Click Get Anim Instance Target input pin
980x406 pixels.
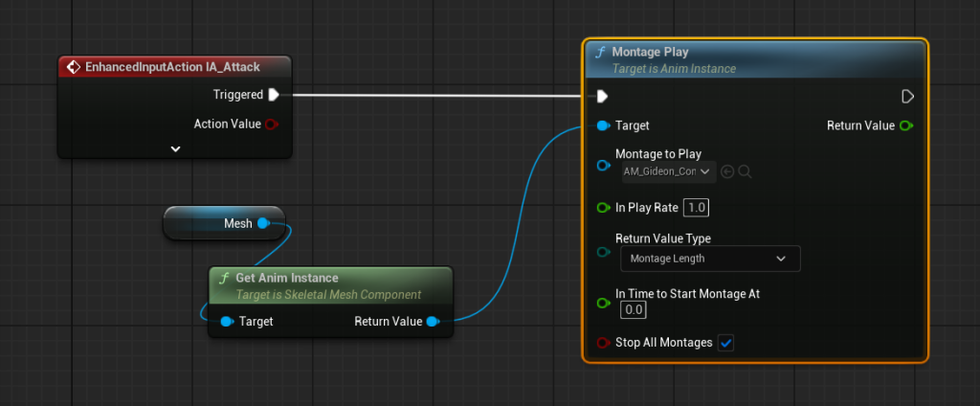coord(228,322)
